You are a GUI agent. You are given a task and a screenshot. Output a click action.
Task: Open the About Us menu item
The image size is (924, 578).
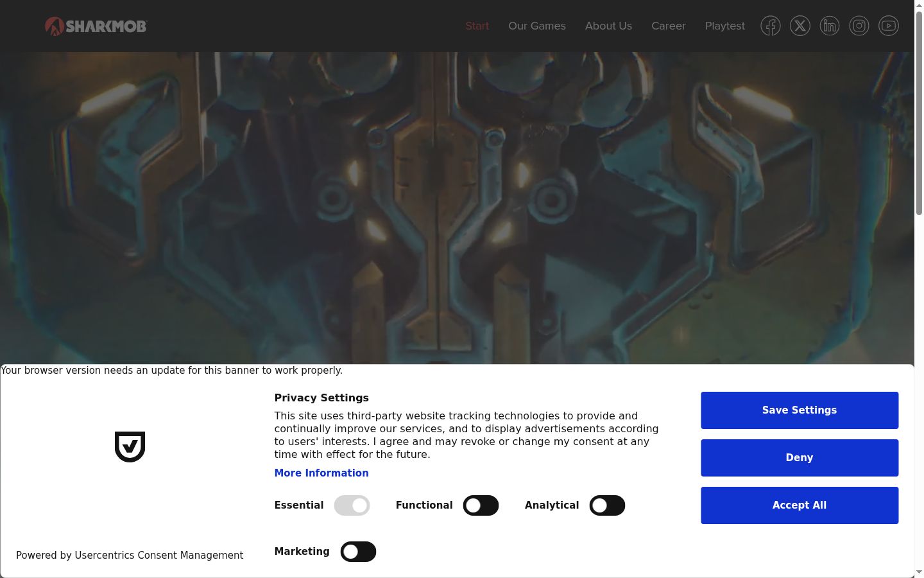[608, 26]
